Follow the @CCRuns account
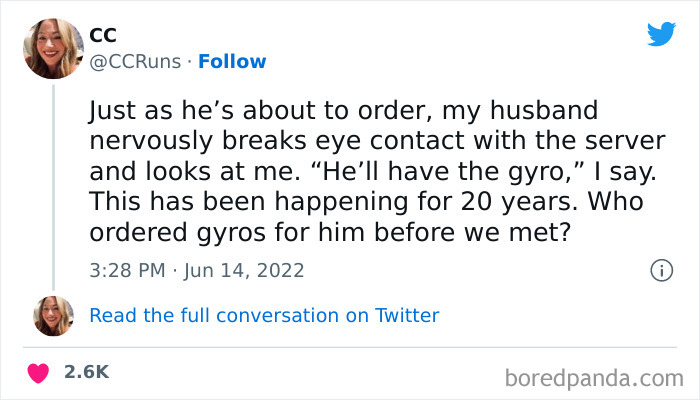Viewport: 700px width, 400px height. click(x=232, y=61)
